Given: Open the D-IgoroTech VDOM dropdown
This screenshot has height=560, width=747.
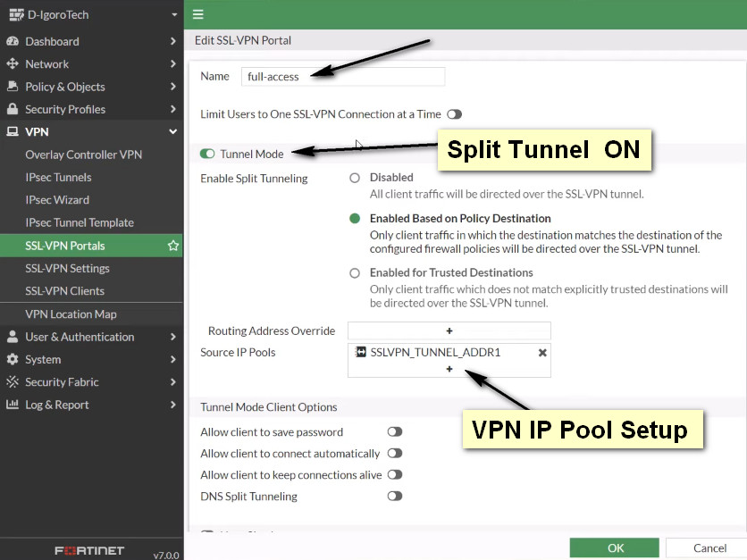Looking at the screenshot, I should click(174, 15).
